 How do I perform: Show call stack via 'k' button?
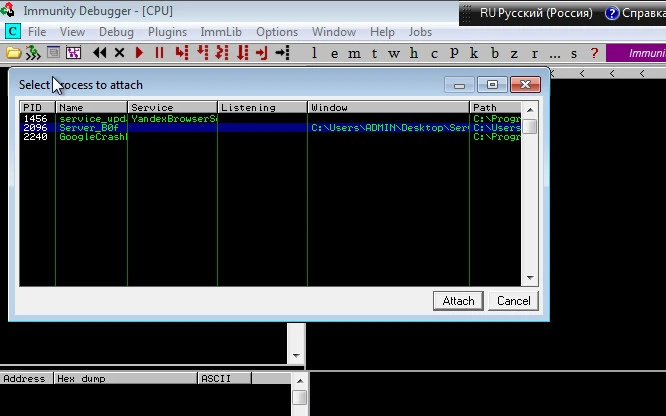[474, 53]
